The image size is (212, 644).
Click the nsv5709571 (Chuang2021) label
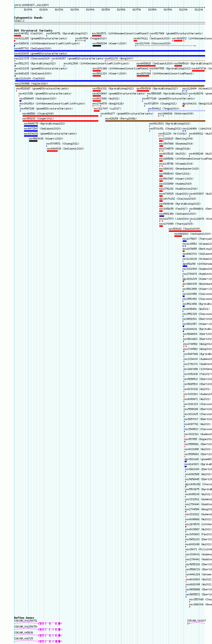[63, 144]
